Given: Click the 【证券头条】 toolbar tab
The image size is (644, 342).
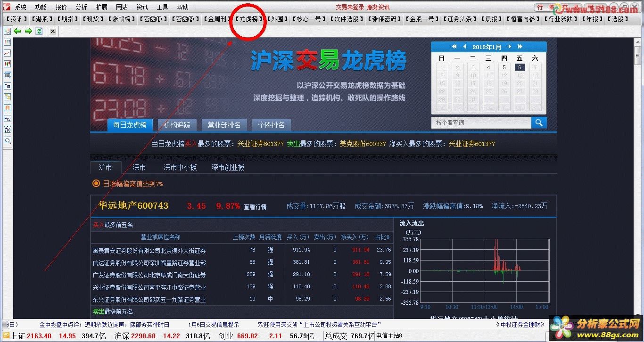Looking at the screenshot, I should tap(460, 19).
